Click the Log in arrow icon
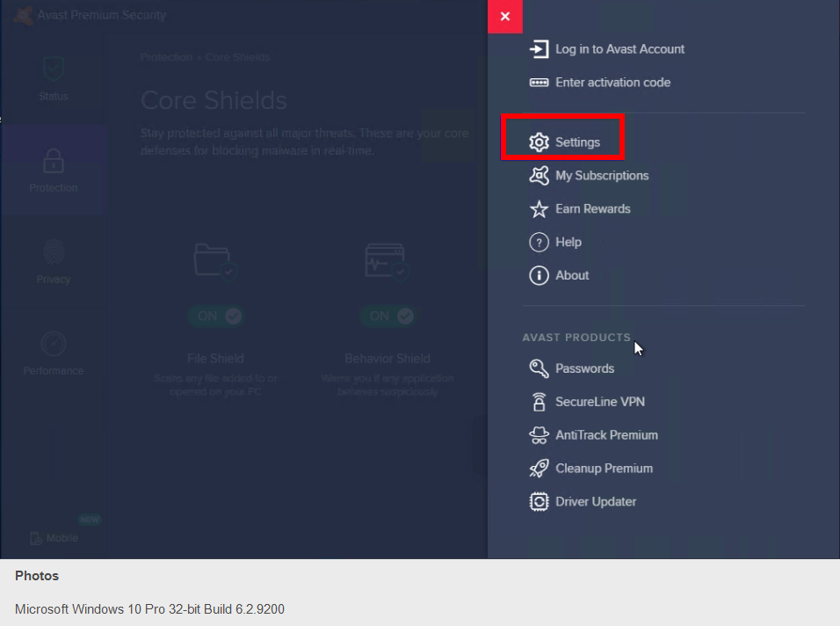 pos(539,49)
